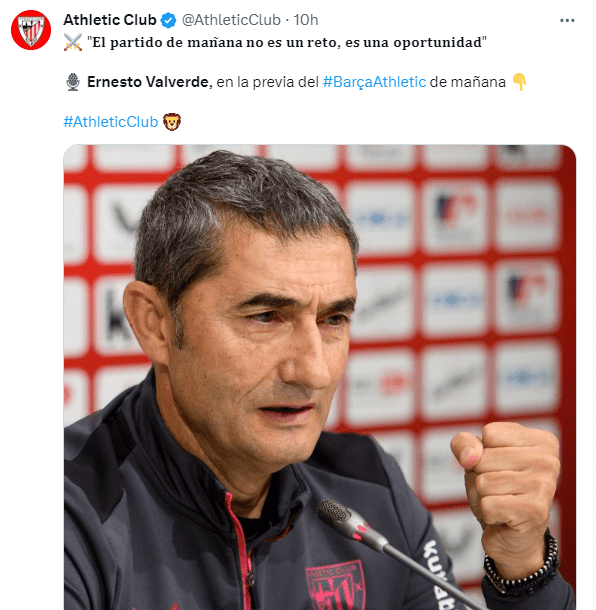Click the pointing-down hand emoji
The height and width of the screenshot is (610, 596).
[519, 82]
